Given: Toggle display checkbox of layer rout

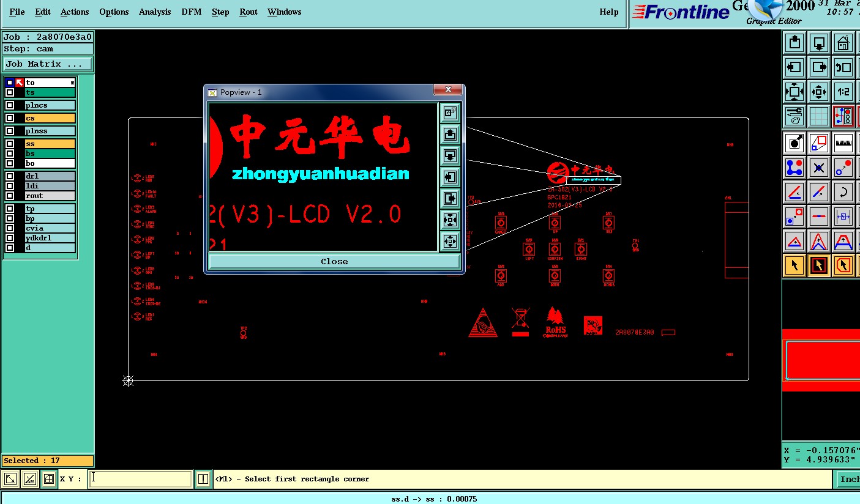Looking at the screenshot, I should 10,196.
